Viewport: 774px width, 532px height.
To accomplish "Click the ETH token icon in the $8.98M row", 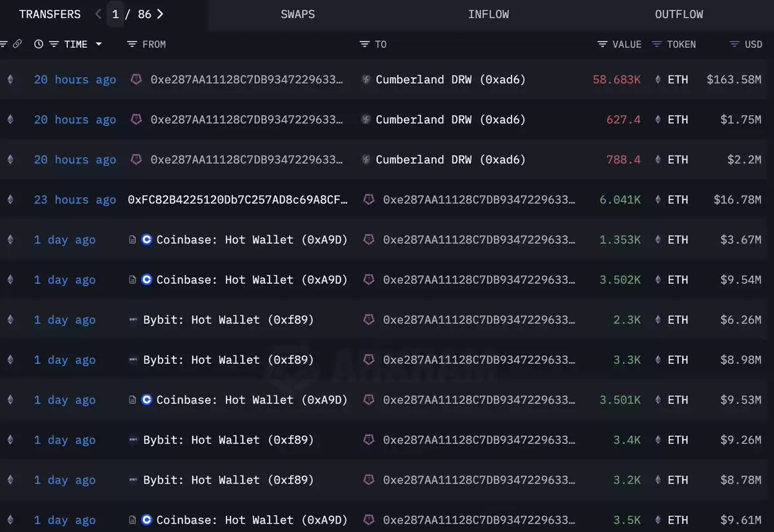I will pos(658,360).
